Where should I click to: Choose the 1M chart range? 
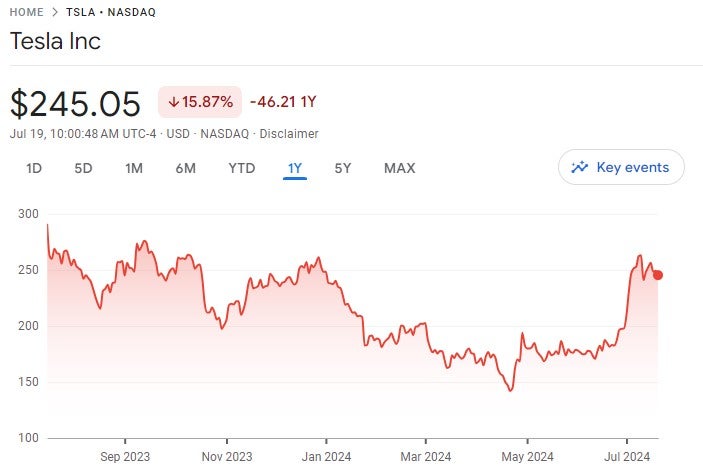click(x=134, y=168)
